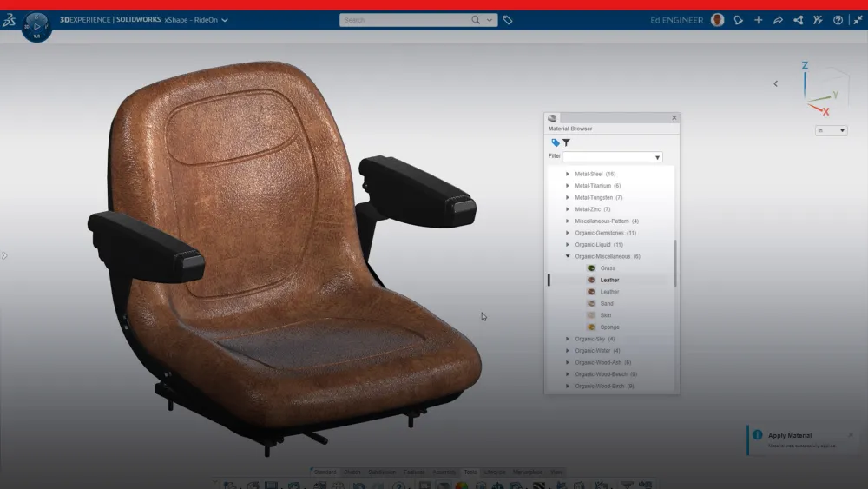Open the notifications bell
The height and width of the screenshot is (489, 868).
point(738,20)
